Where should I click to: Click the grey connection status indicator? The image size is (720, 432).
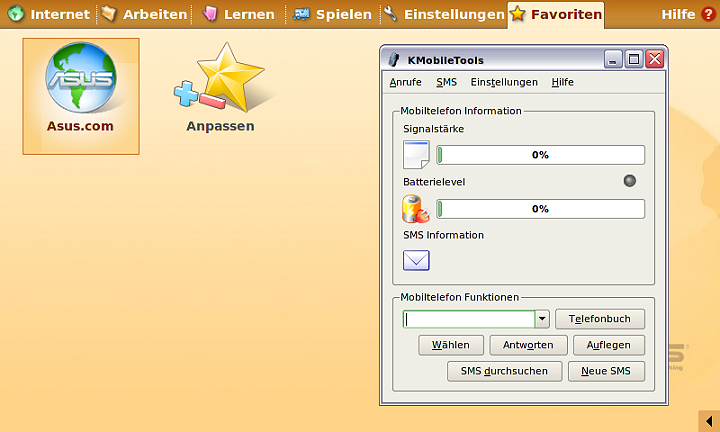click(x=630, y=181)
